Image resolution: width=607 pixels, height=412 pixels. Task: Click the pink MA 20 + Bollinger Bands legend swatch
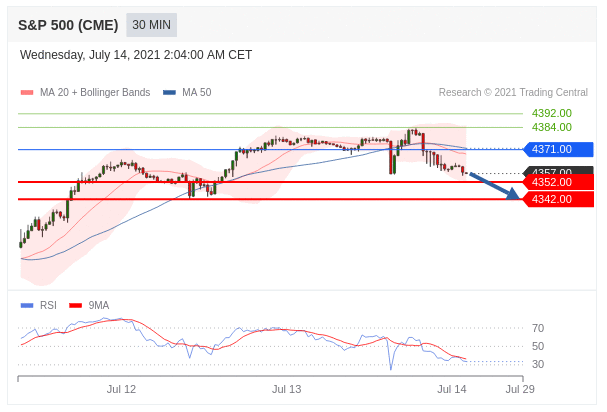(x=27, y=93)
